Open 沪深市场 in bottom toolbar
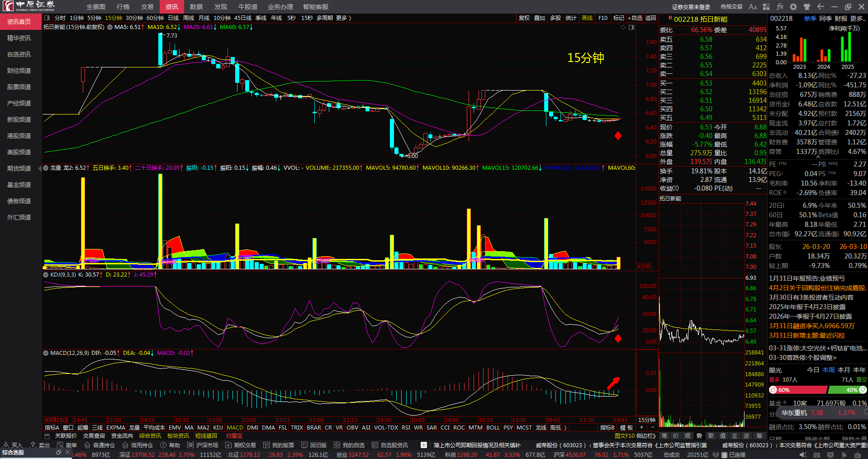This screenshot has height=459, width=868. click(x=203, y=445)
